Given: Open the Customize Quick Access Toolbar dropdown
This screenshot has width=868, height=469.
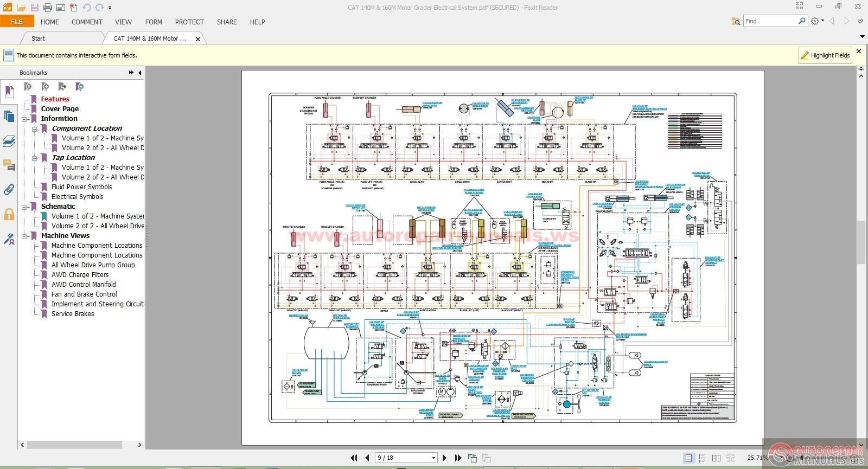Looking at the screenshot, I should pos(110,8).
